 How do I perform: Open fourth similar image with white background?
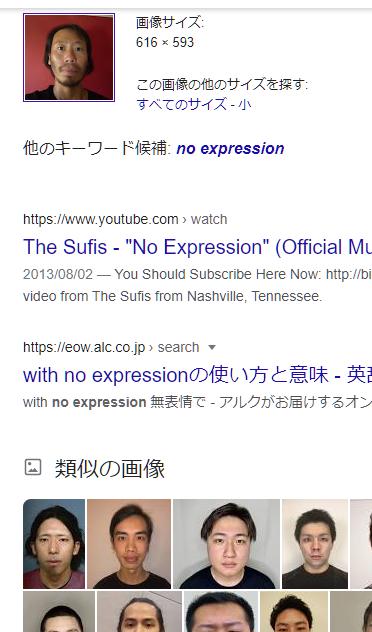(315, 544)
